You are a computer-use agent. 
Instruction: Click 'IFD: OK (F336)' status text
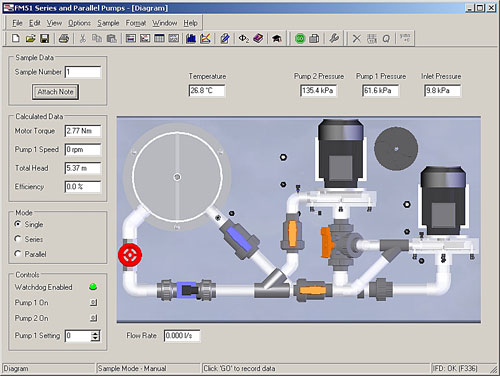point(455,368)
